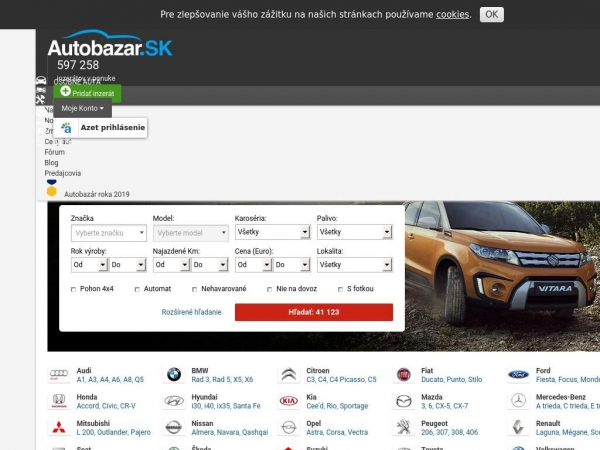Open the cookies link
This screenshot has width=600, height=450.
pyautogui.click(x=453, y=15)
